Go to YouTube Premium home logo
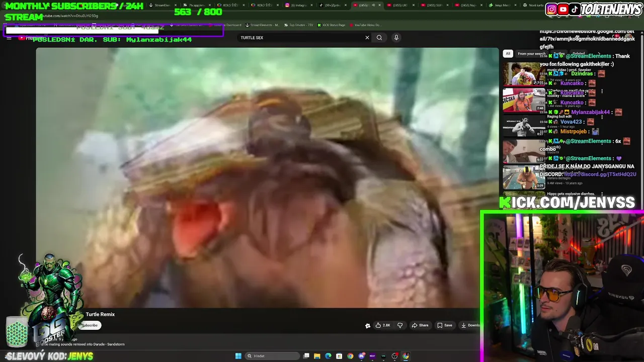The image size is (644, 362). tap(30, 38)
